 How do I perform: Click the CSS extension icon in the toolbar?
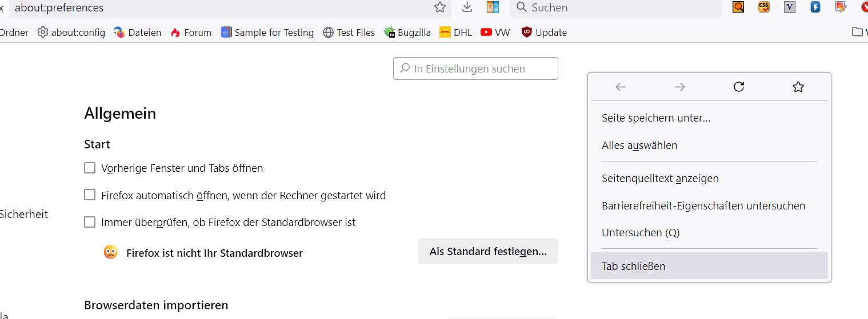click(x=764, y=7)
